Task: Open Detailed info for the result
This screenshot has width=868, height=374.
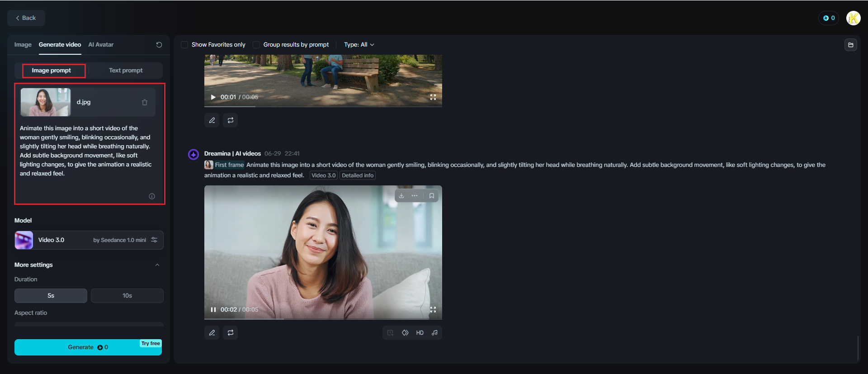Action: point(358,175)
